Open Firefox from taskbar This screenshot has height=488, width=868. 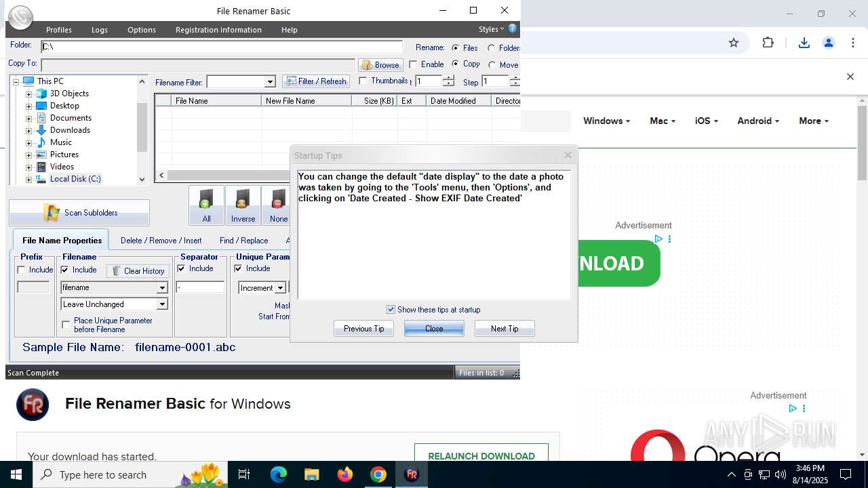pos(345,474)
